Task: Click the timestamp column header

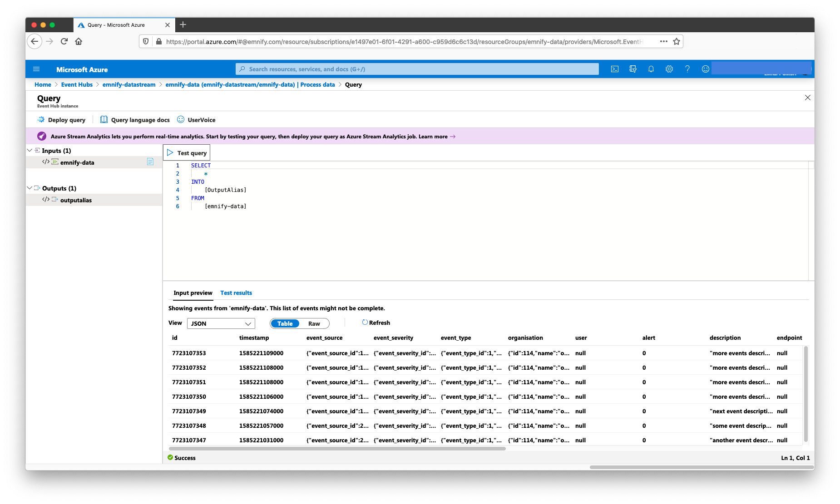Action: (254, 338)
